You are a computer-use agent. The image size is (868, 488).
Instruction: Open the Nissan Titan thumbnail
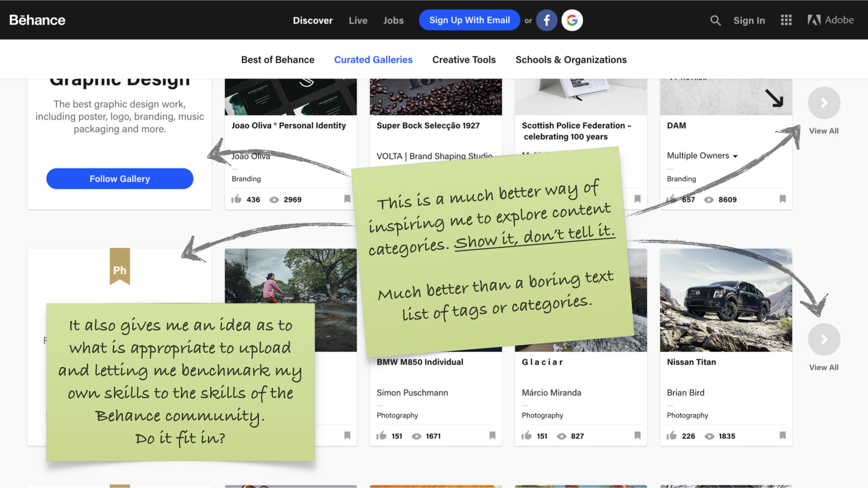726,300
